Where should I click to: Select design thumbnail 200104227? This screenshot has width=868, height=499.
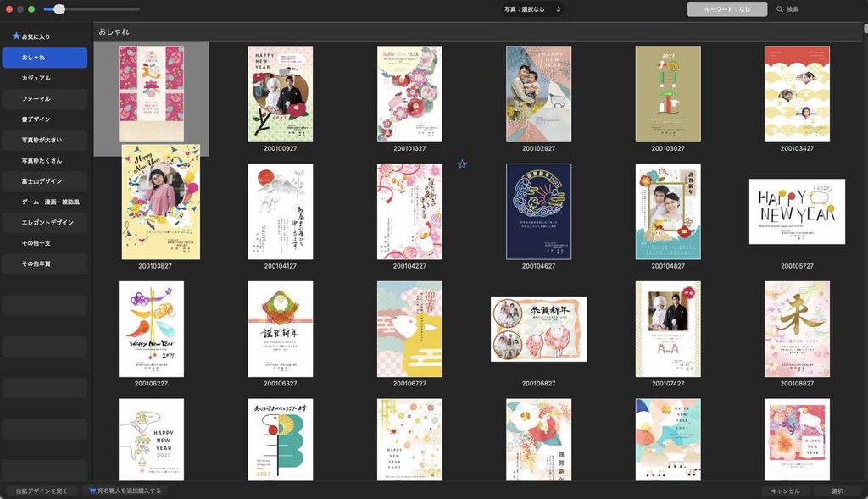[x=409, y=211]
